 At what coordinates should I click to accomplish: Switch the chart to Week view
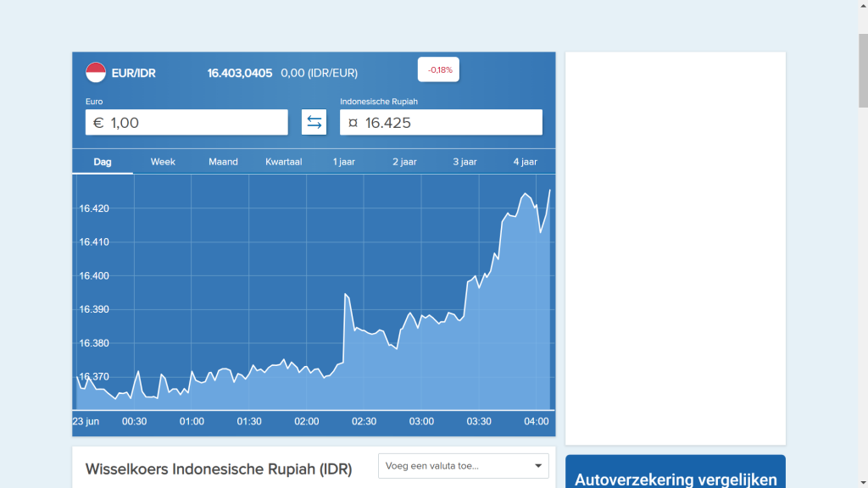[163, 162]
